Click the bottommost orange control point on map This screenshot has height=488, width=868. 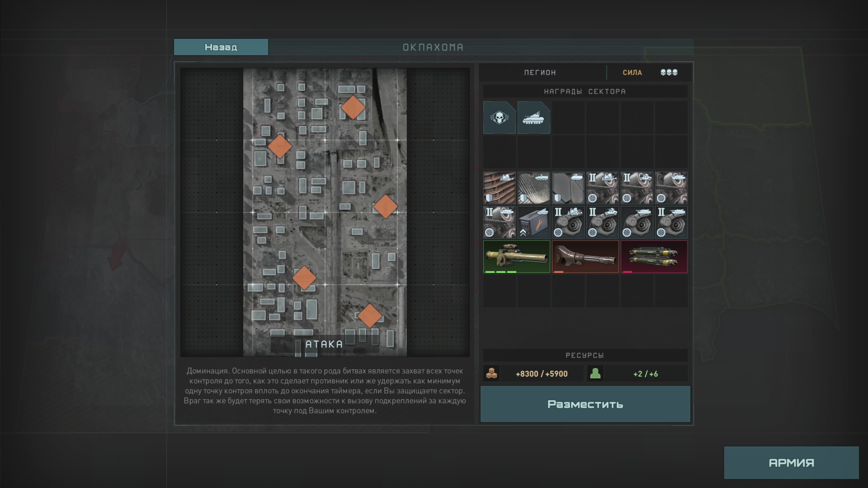[x=369, y=316]
